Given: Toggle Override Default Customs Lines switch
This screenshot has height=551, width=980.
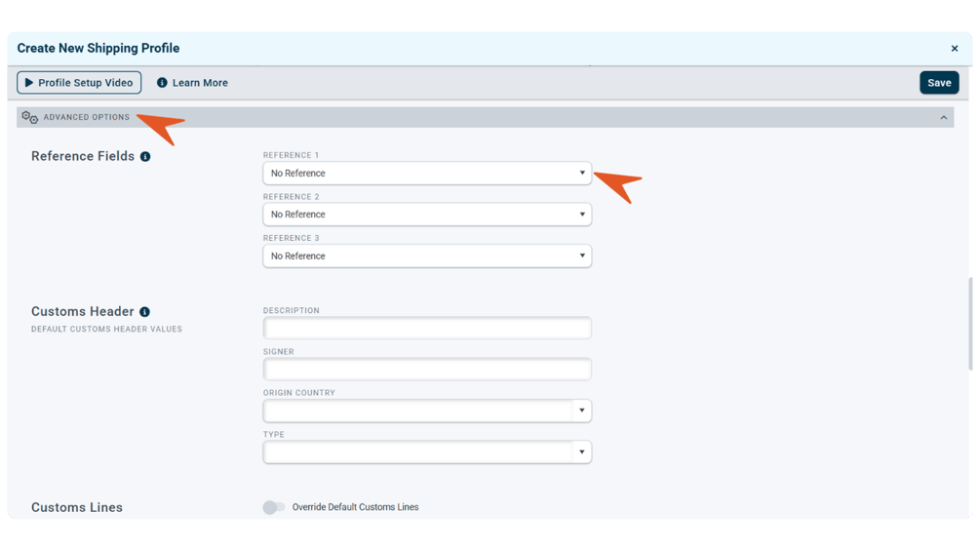Looking at the screenshot, I should point(274,507).
